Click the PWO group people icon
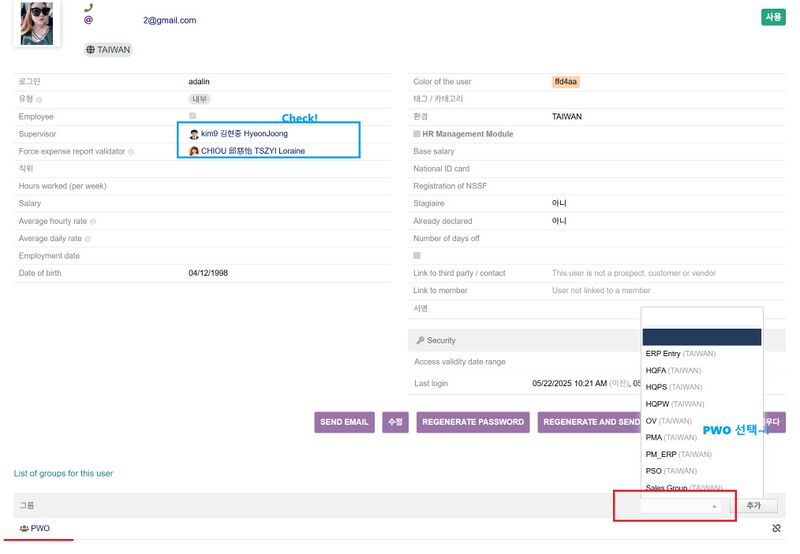This screenshot has height=554, width=800. (23, 528)
